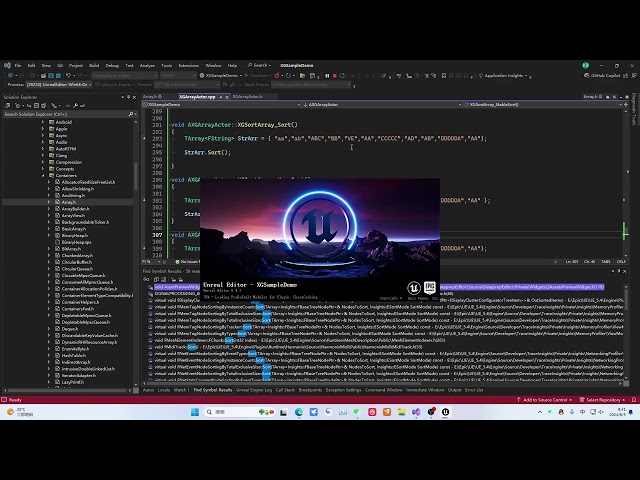Click the Solution Explorer search magnifier icon
The height and width of the screenshot is (480, 640).
tap(131, 114)
